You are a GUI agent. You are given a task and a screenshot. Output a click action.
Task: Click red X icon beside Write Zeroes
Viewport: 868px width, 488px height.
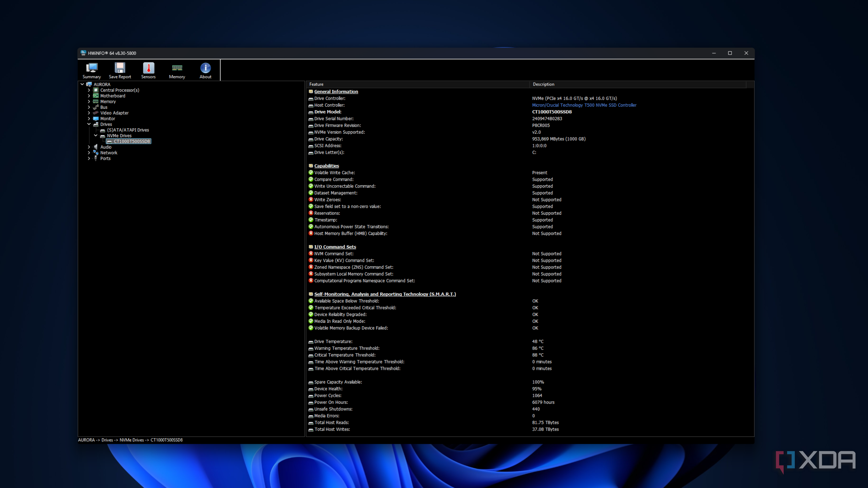click(311, 199)
